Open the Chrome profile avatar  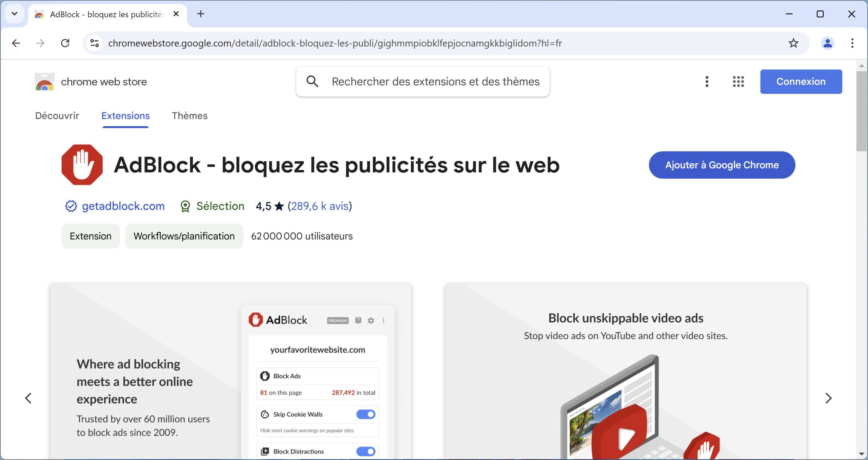click(x=827, y=43)
